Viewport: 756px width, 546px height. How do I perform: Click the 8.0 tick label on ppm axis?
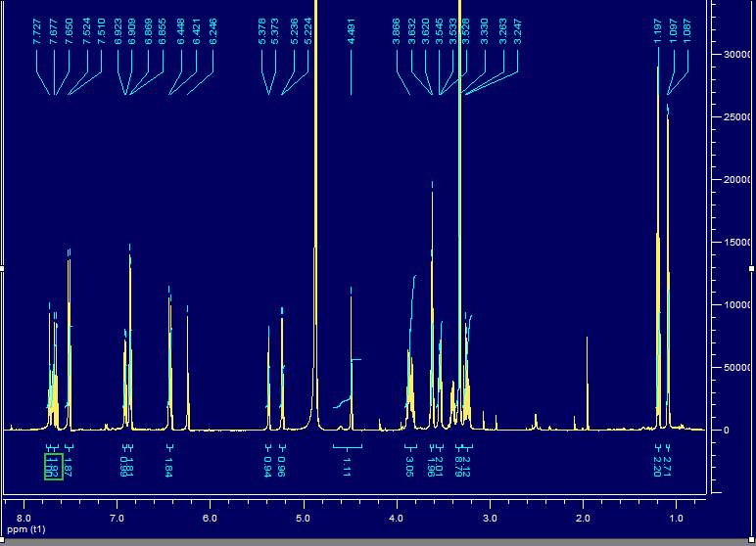click(24, 519)
